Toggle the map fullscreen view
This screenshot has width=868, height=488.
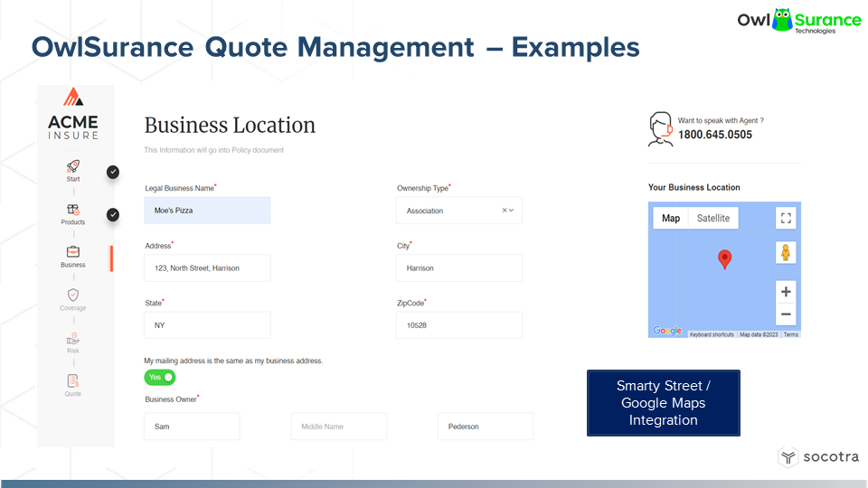pyautogui.click(x=786, y=218)
